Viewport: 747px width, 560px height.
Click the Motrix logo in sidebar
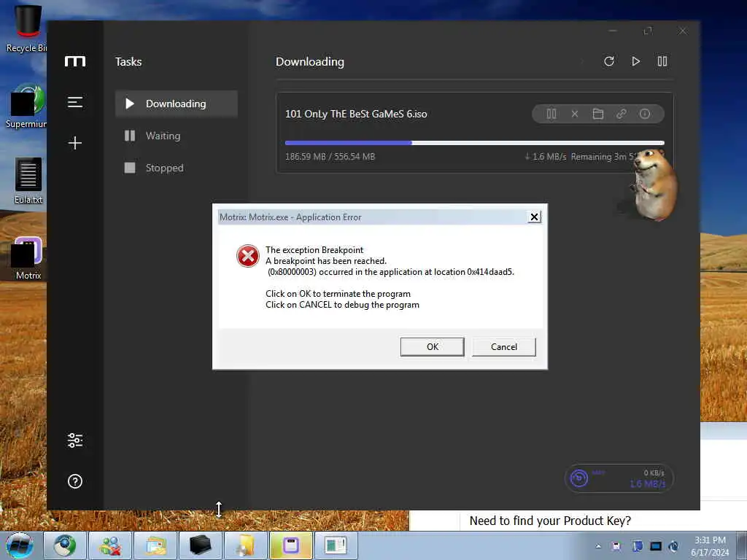75,61
